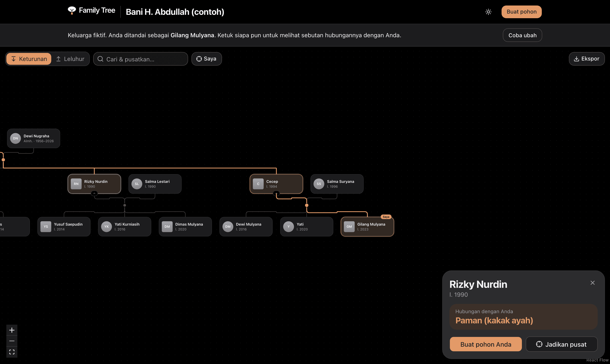Click the DN avatar on Dewi Nugraha card
This screenshot has width=610, height=364.
pos(15,138)
